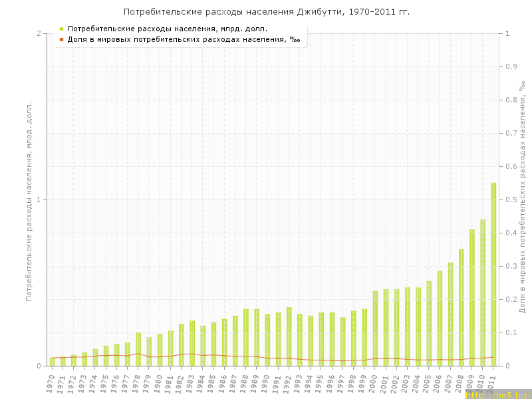Select the bar for year 1978
This screenshot has width=532, height=399.
[x=138, y=349]
